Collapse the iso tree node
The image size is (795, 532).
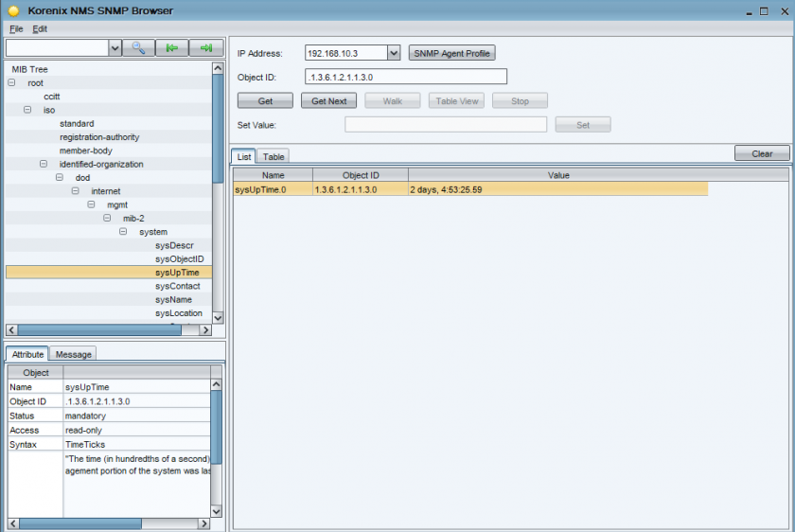[27, 110]
